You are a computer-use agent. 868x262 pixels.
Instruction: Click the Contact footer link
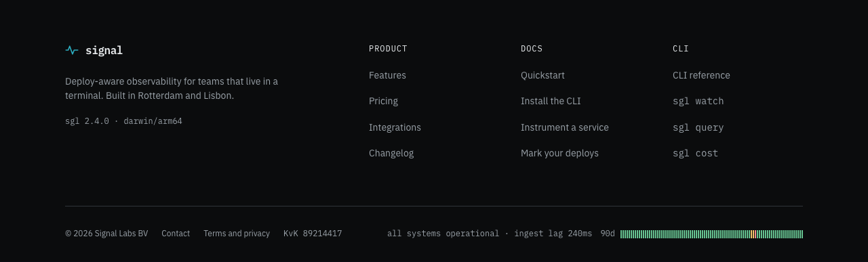(176, 234)
